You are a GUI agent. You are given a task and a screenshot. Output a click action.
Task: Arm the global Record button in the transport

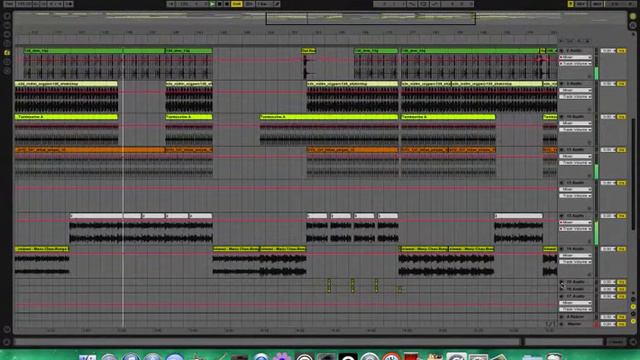pyautogui.click(x=227, y=4)
